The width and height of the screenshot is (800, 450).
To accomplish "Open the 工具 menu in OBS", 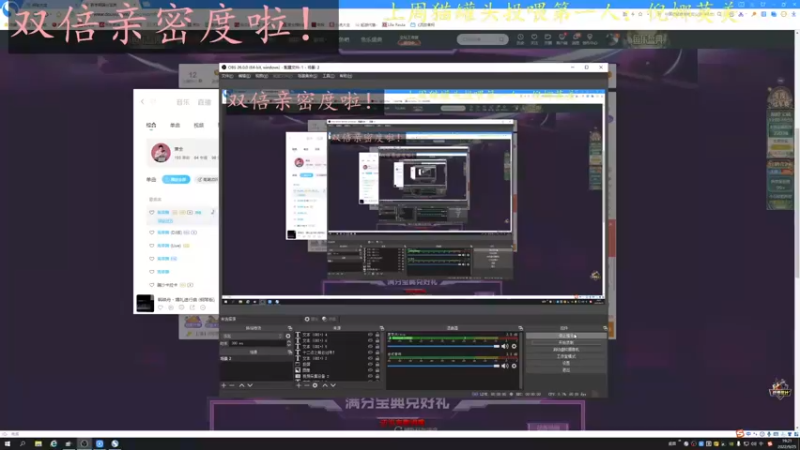I will click(x=328, y=76).
